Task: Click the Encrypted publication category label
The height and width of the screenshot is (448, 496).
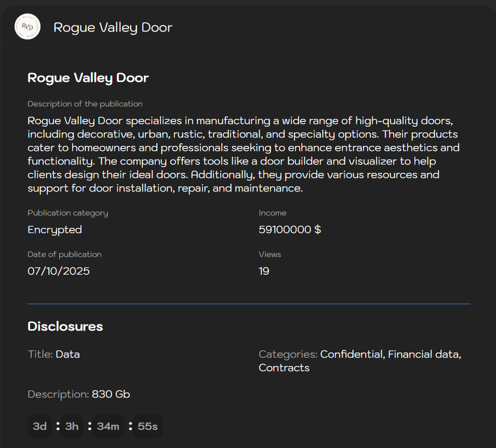Action: (55, 229)
